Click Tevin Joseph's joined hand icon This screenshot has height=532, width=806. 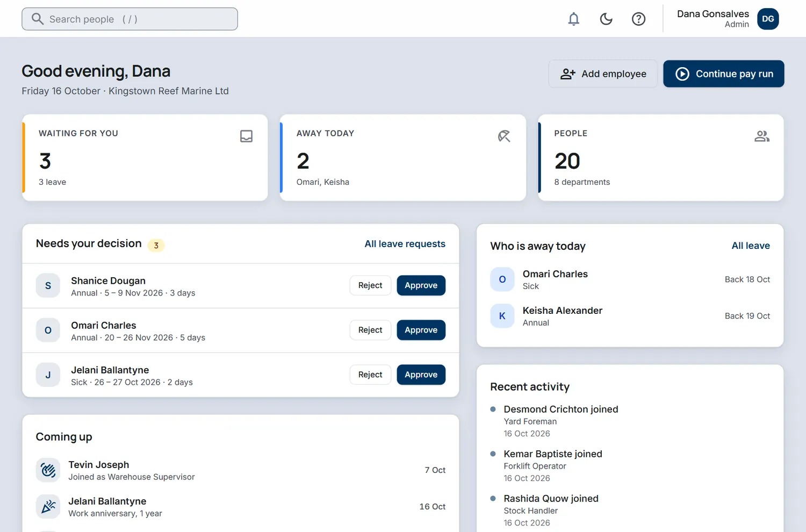click(48, 470)
